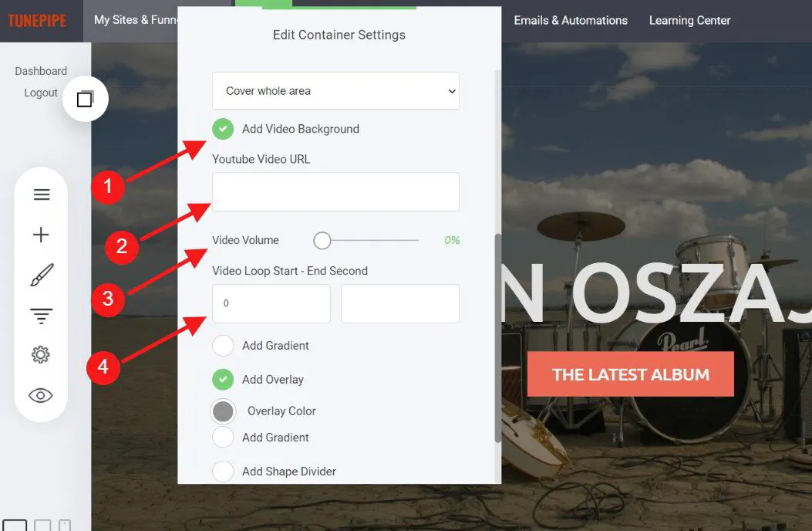Click the eye preview icon

coord(41,396)
